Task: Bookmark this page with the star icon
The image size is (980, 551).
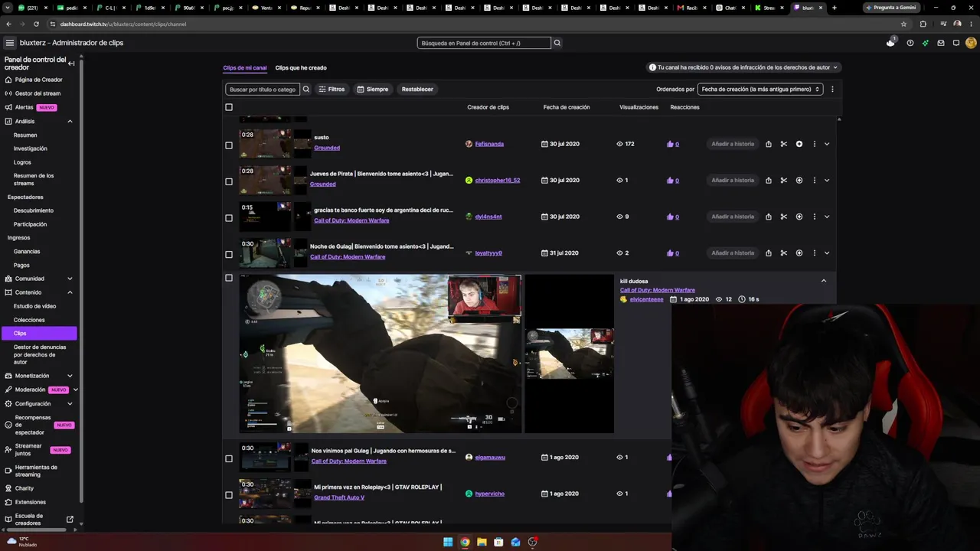Action: pyautogui.click(x=903, y=24)
